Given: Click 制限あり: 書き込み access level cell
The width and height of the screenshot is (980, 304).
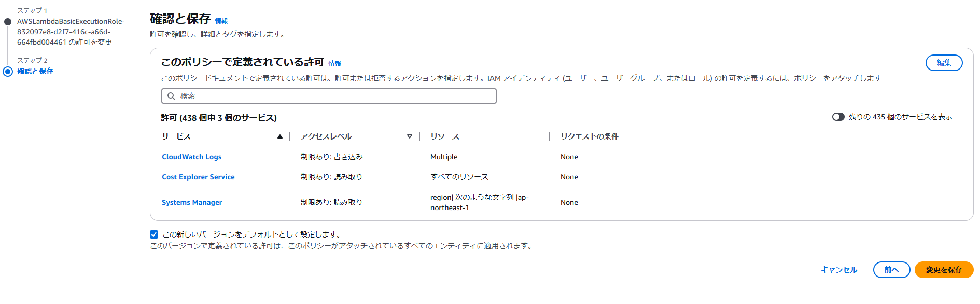Looking at the screenshot, I should (x=331, y=157).
